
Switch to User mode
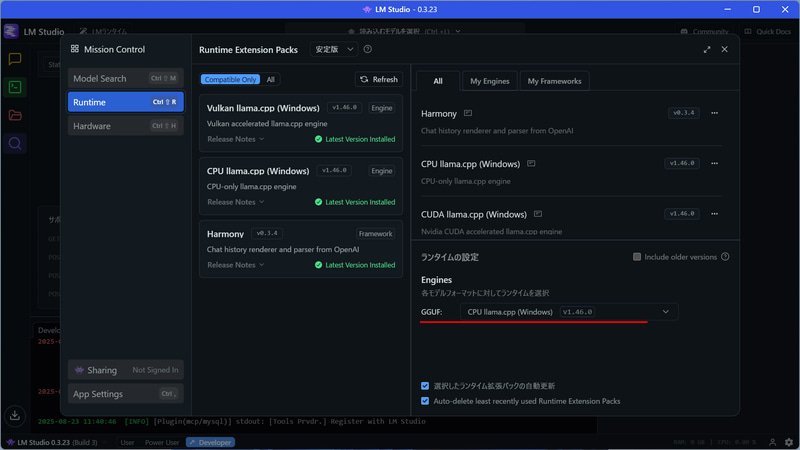tap(127, 442)
